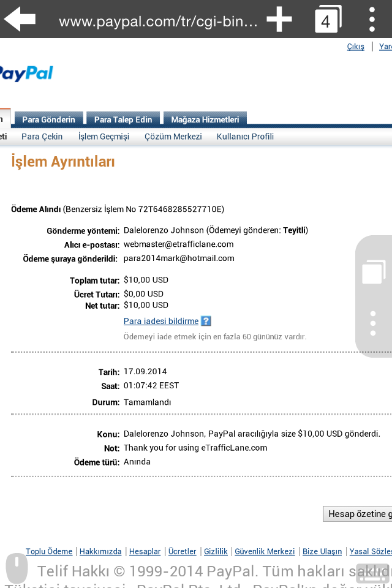Tap the keyboard icon at bottom right

click(x=372, y=573)
